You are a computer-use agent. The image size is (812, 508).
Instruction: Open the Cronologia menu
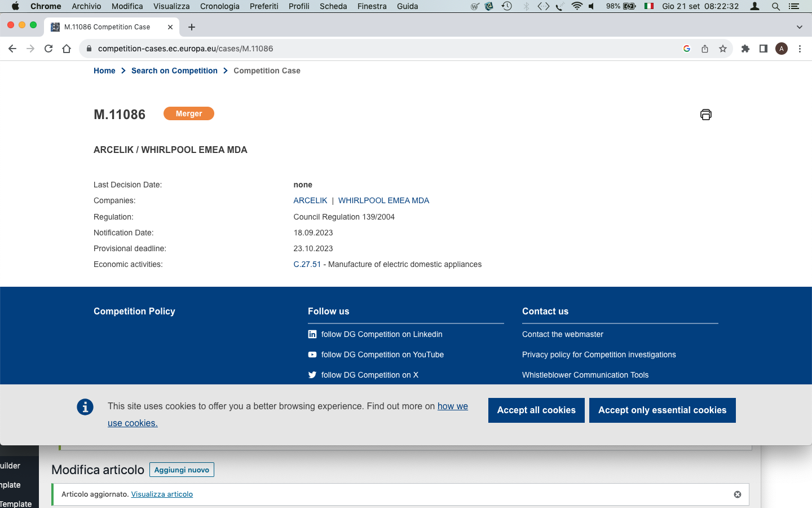[220, 6]
